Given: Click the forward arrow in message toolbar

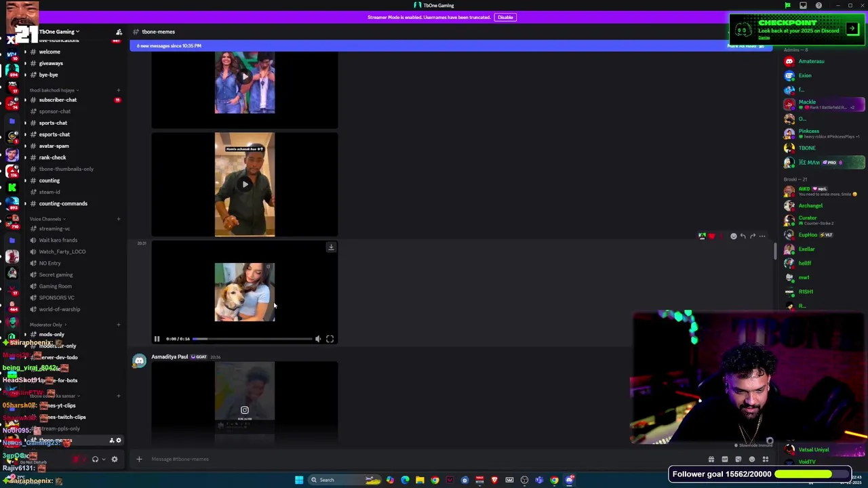Looking at the screenshot, I should click(x=753, y=236).
